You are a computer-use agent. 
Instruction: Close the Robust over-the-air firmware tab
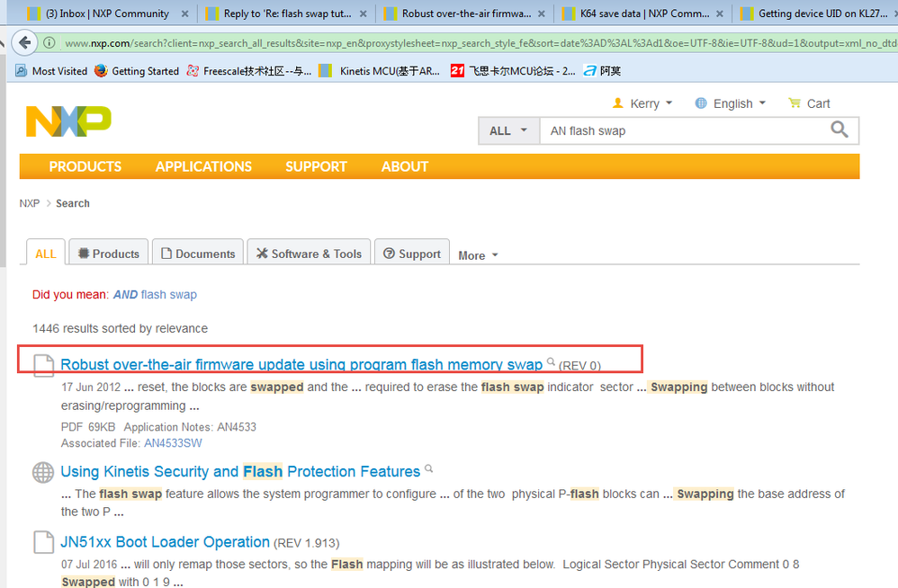click(x=541, y=13)
